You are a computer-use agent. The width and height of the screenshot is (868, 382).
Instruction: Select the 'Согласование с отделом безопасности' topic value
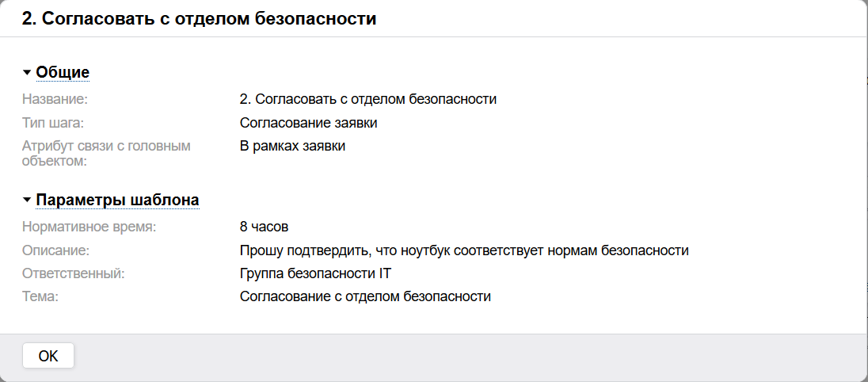pos(365,296)
